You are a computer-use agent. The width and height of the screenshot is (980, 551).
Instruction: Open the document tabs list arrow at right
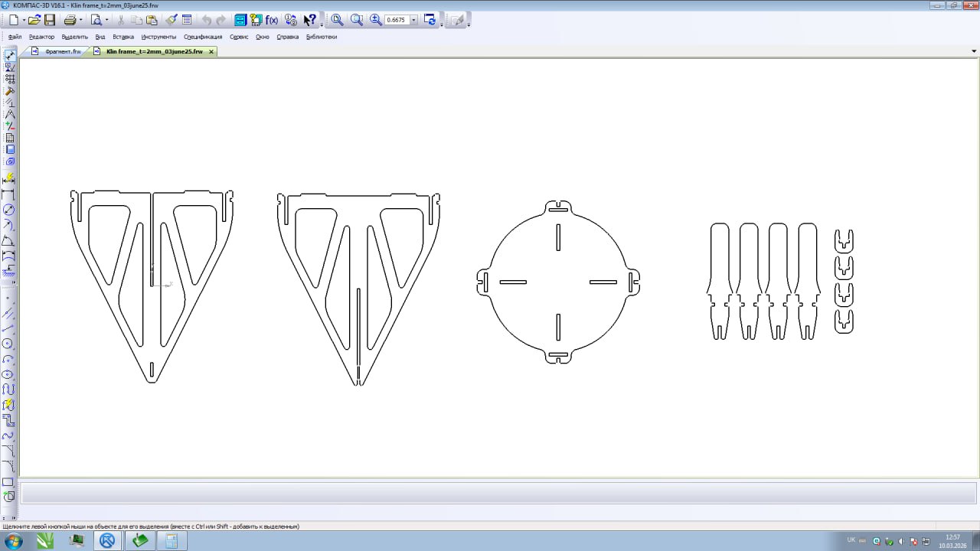[x=974, y=51]
